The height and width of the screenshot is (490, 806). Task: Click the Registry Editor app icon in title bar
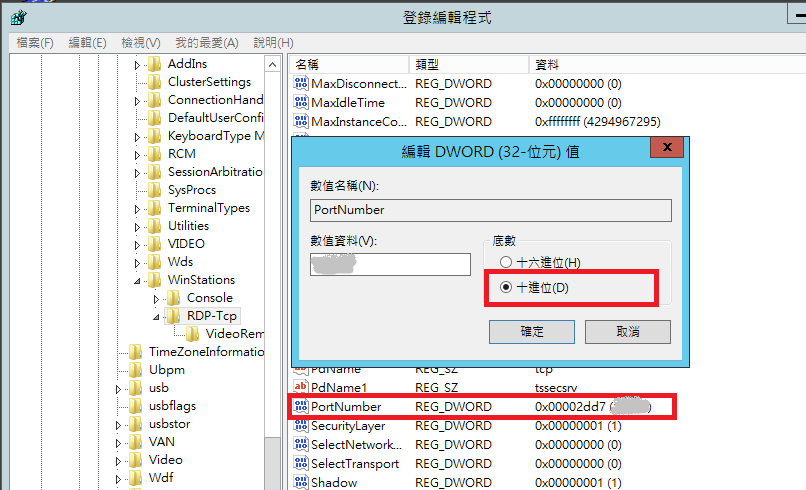tap(19, 17)
